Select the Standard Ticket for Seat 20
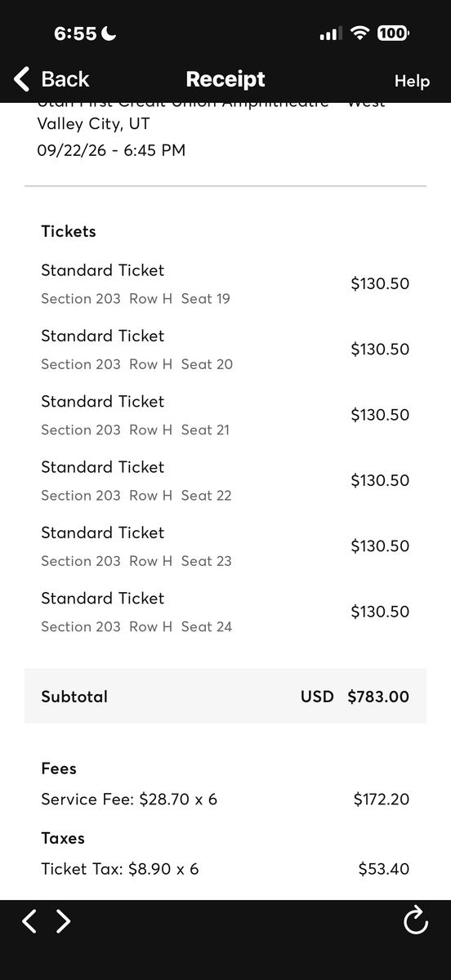This screenshot has height=980, width=451. point(225,349)
